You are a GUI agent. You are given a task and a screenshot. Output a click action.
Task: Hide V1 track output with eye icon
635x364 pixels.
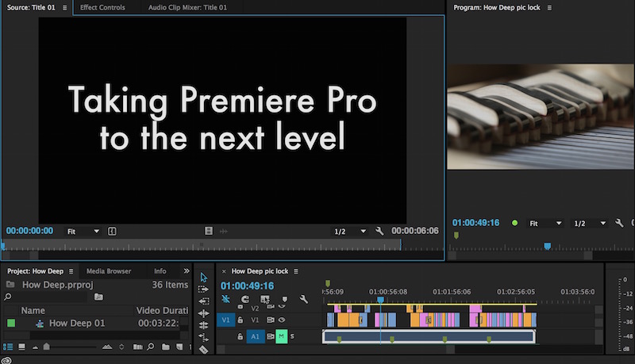[282, 320]
